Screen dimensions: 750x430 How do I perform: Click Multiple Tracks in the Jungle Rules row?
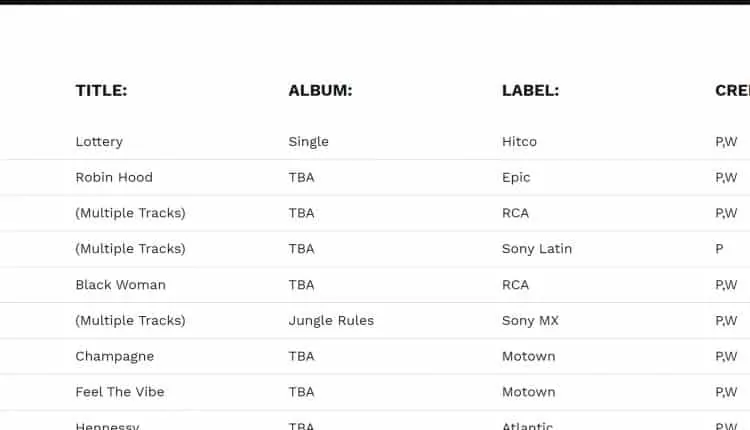(x=130, y=321)
